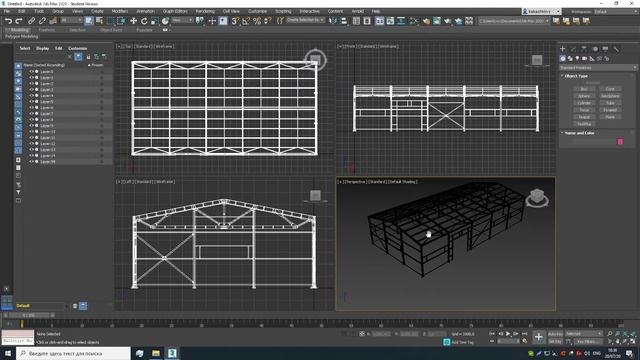Open the Display menu in Scene Explorer

(x=42, y=48)
